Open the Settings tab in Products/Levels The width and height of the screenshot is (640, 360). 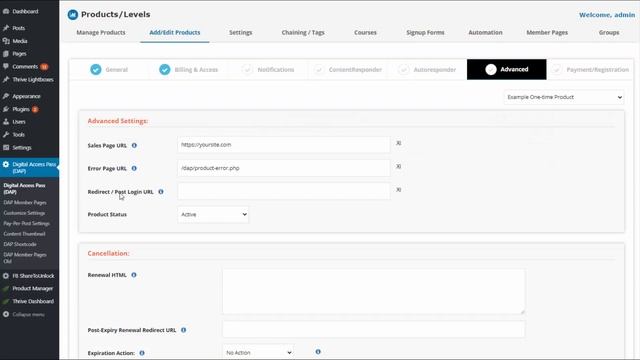point(240,32)
